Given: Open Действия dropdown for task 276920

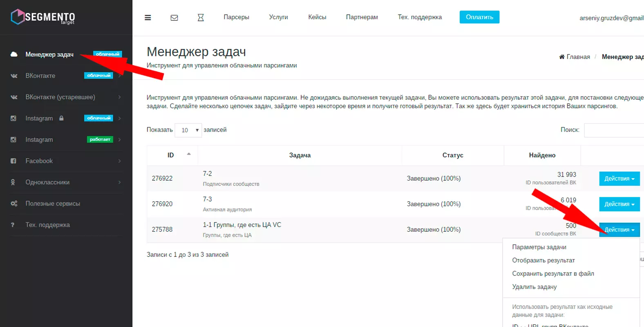Looking at the screenshot, I should tap(619, 204).
